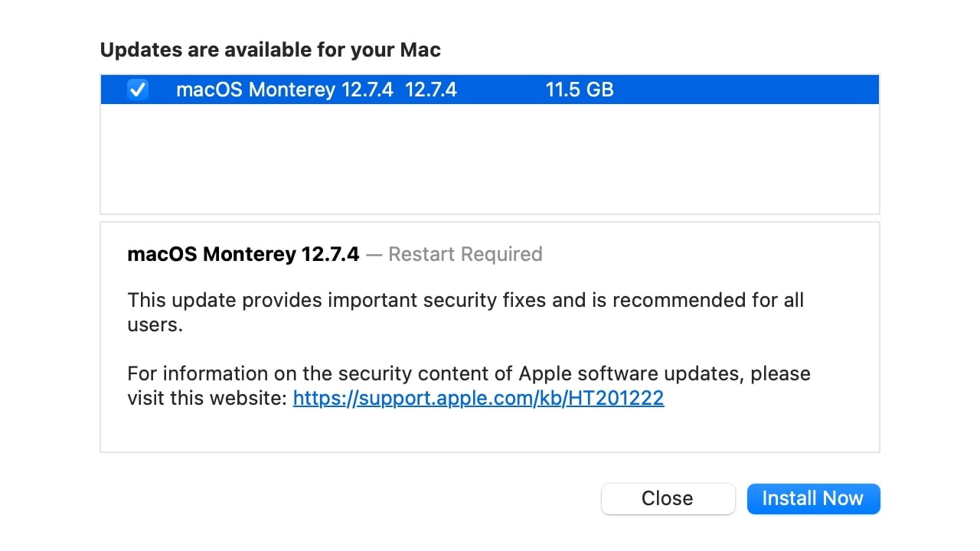The width and height of the screenshot is (980, 551).
Task: Click the "visit this website:" text
Action: (207, 398)
